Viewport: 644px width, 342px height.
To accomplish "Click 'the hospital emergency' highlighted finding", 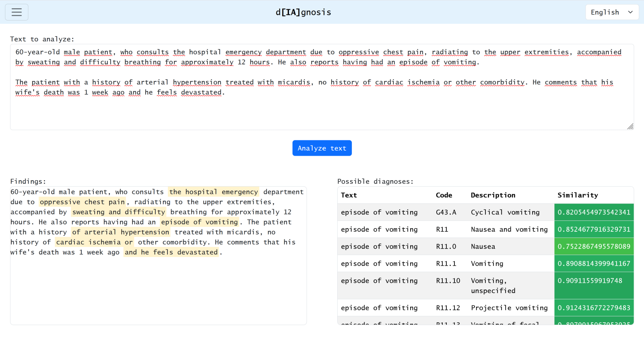I will pyautogui.click(x=213, y=192).
